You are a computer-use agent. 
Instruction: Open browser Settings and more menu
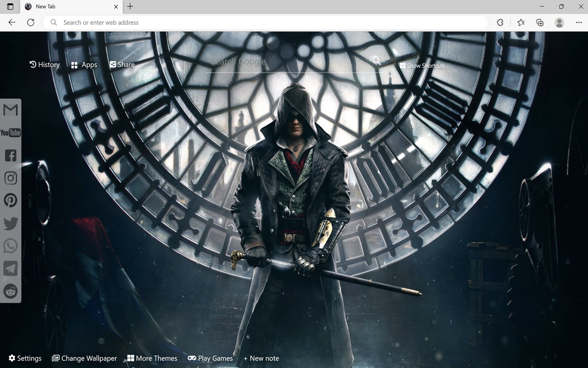point(579,22)
